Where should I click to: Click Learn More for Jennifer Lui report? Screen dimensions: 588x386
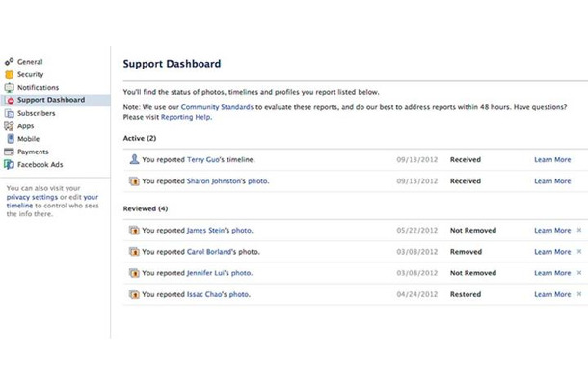pos(552,273)
